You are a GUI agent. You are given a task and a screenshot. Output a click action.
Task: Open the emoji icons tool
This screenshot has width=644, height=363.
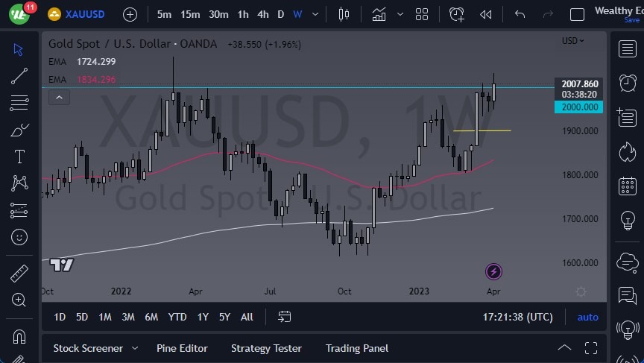(19, 238)
